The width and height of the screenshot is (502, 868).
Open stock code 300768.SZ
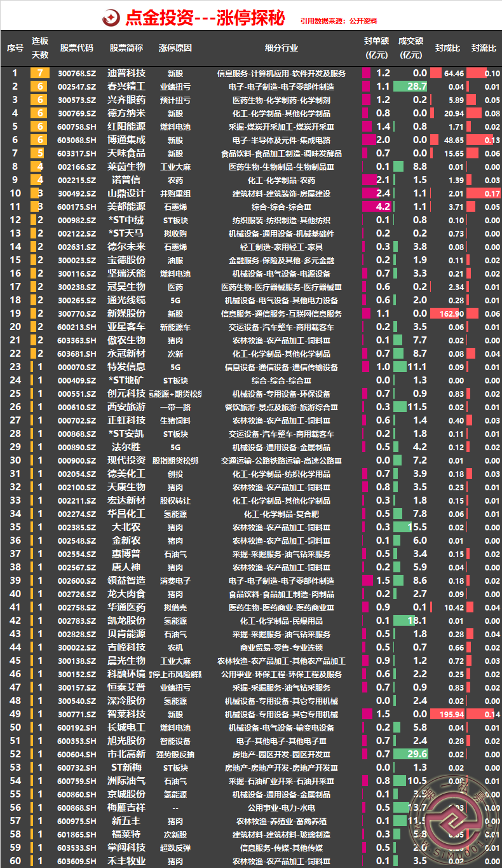[x=76, y=73]
